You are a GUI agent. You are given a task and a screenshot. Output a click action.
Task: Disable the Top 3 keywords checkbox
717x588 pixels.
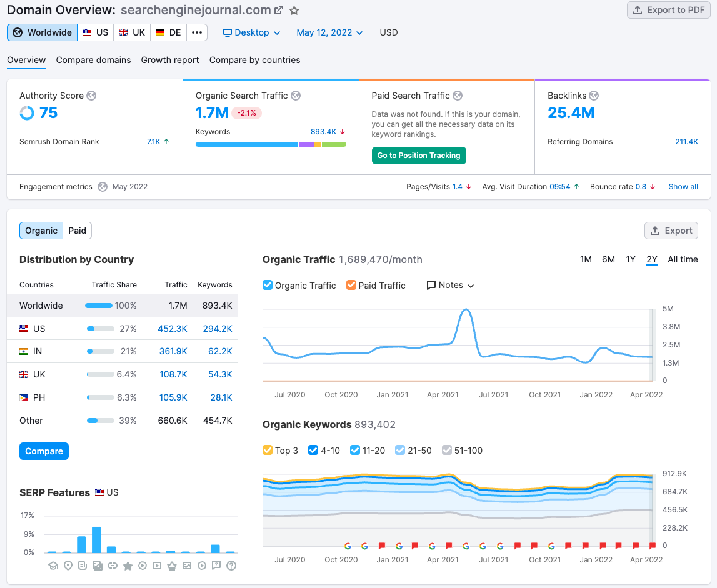point(268,450)
